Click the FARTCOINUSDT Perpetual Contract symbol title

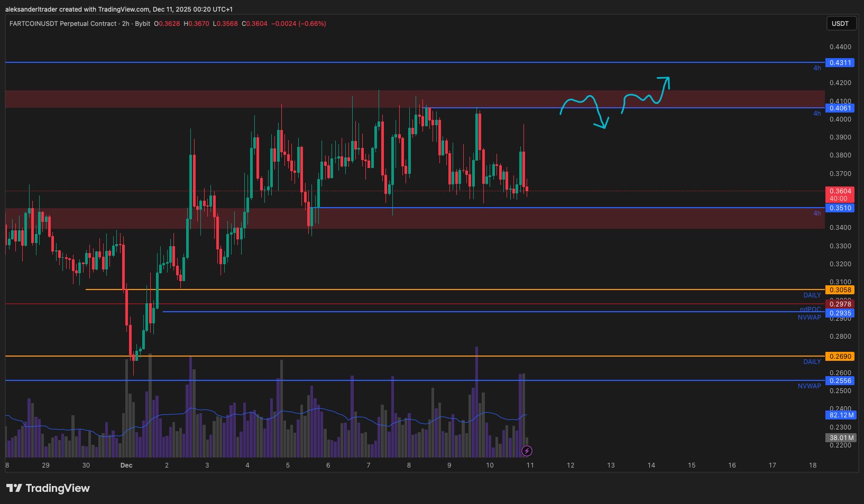click(62, 24)
